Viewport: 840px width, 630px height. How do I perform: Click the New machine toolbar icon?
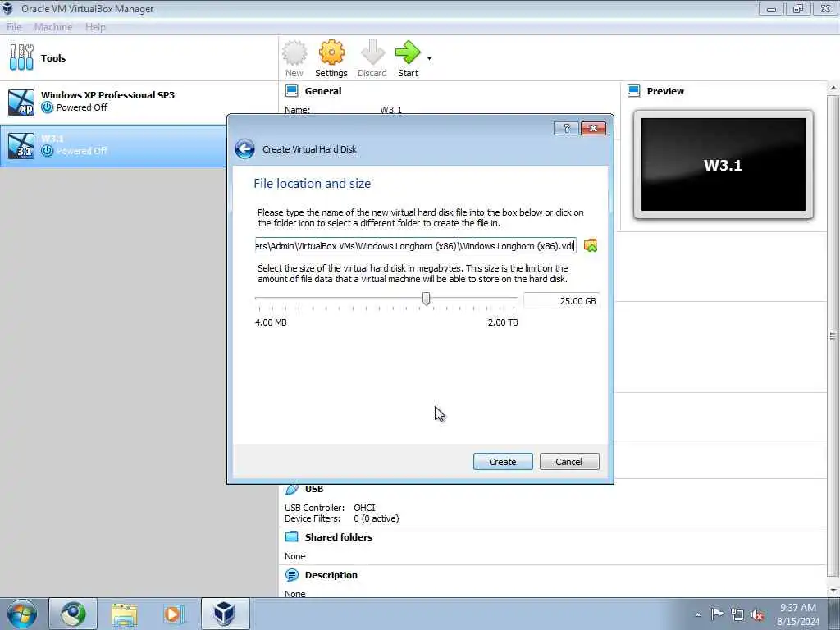click(294, 53)
